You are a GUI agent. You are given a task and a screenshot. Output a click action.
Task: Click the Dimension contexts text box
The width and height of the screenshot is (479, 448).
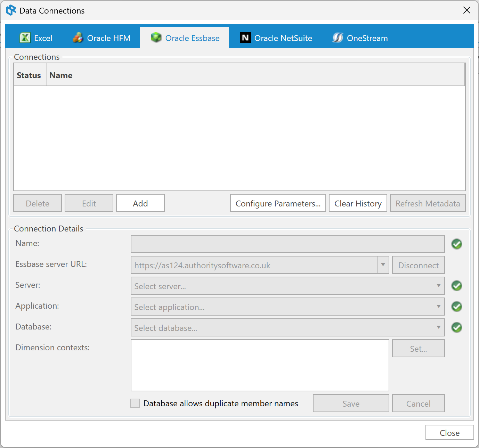(x=260, y=365)
